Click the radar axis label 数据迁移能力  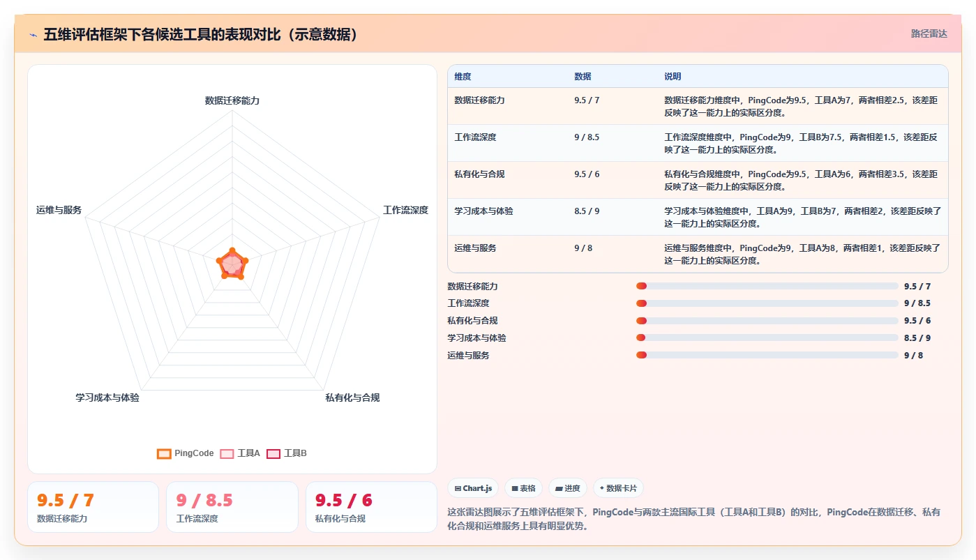coord(232,100)
